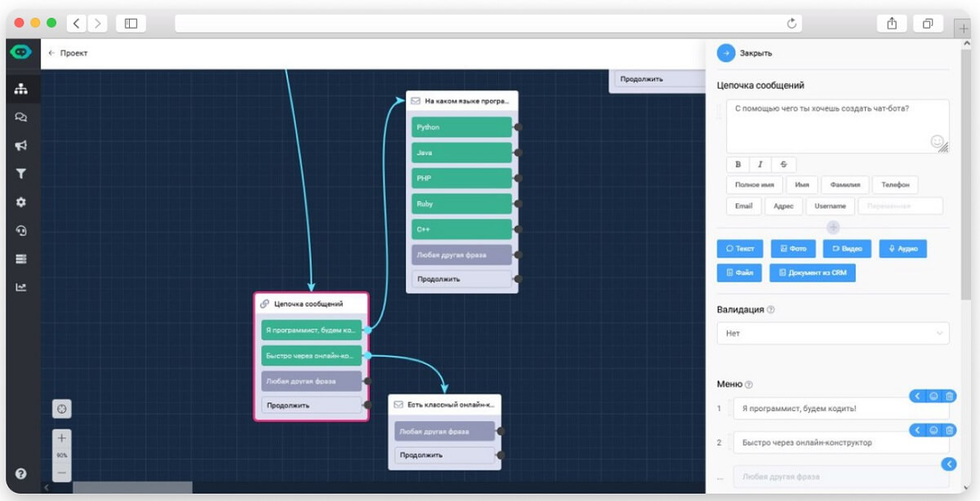The image size is (980, 501).
Task: Zoom in the canvas with plus button
Action: (x=62, y=438)
